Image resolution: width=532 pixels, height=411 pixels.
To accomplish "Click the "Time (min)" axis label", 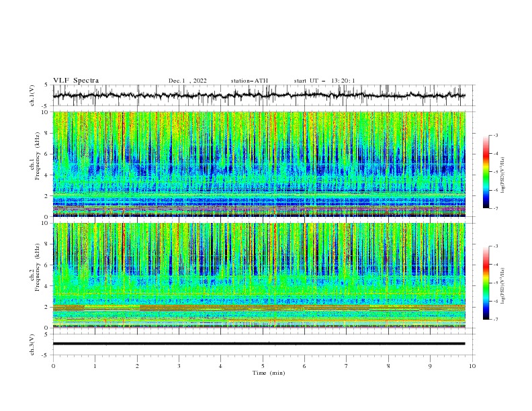I will [x=269, y=373].
